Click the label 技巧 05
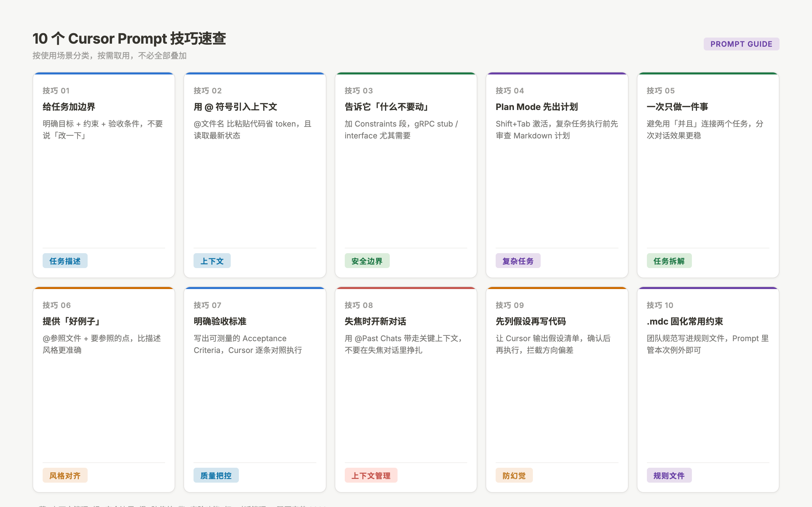The width and height of the screenshot is (812, 507). (661, 91)
